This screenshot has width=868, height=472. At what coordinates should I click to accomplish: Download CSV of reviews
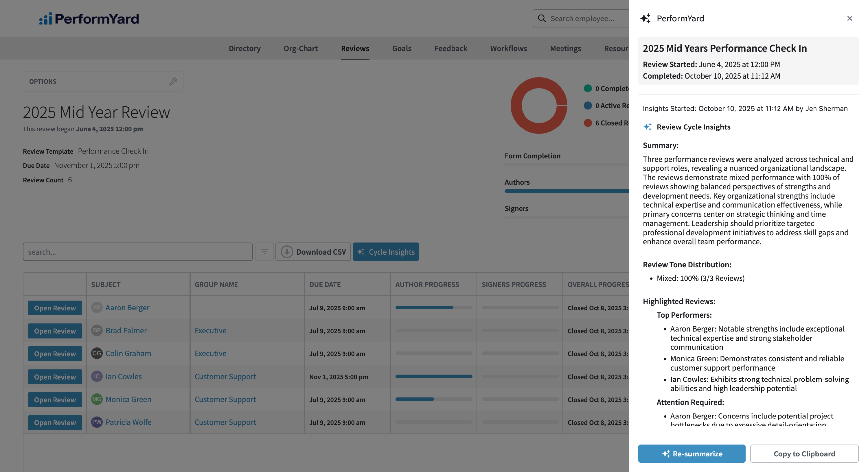coord(313,252)
